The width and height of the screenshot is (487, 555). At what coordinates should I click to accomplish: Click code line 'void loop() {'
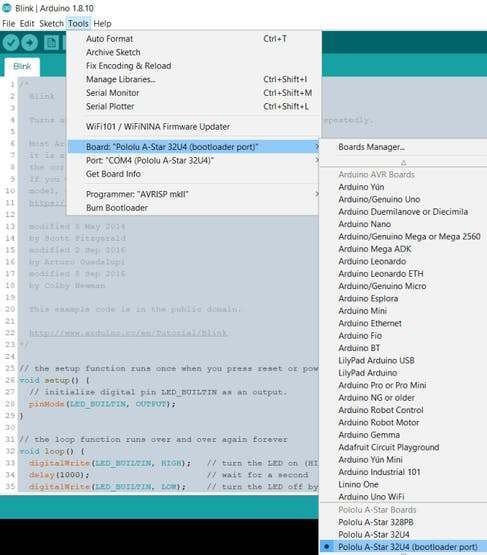pyautogui.click(x=52, y=451)
